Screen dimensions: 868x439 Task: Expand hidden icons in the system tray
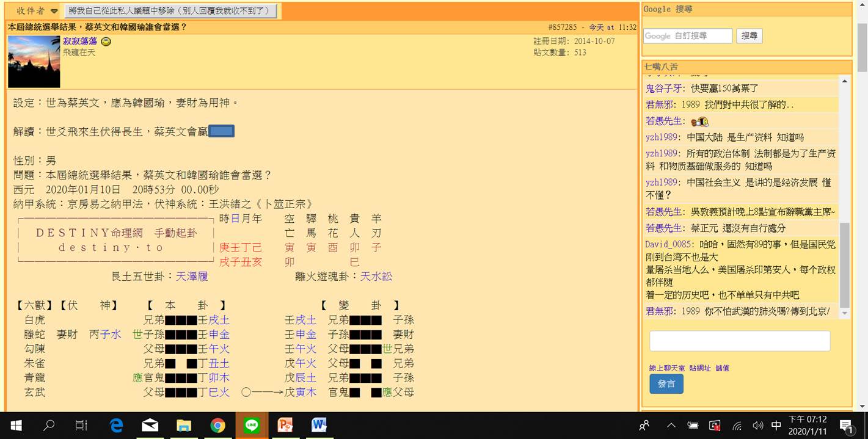click(x=670, y=426)
